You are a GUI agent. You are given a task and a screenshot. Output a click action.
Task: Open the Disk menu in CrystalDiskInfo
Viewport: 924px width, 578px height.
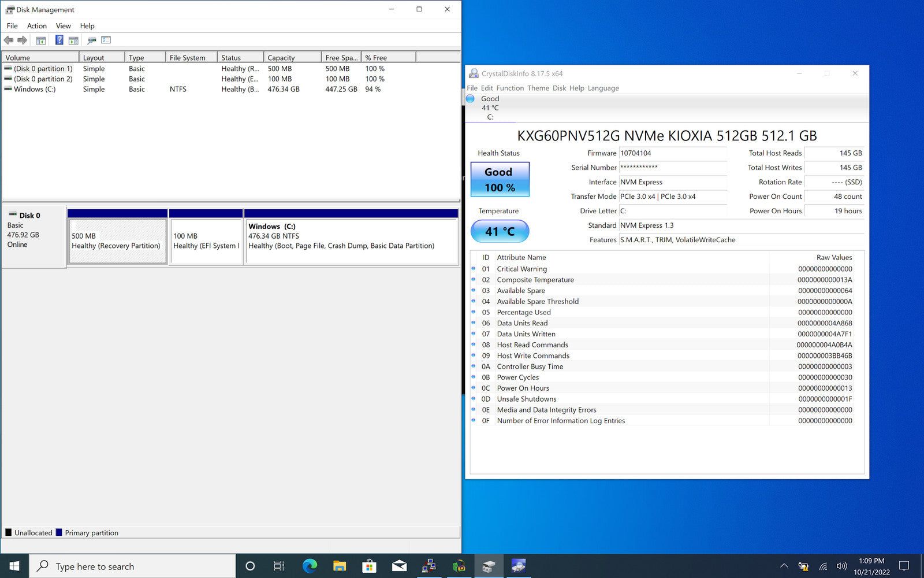(x=559, y=88)
